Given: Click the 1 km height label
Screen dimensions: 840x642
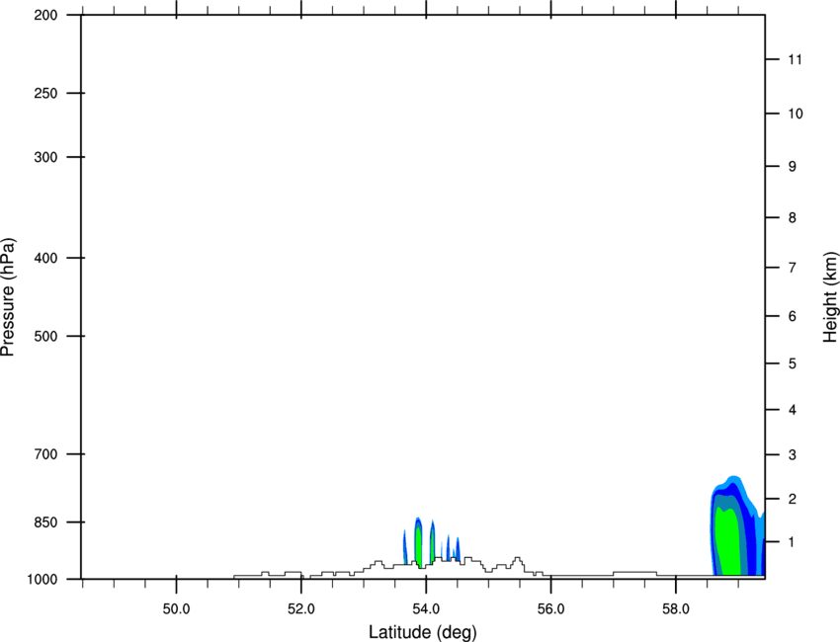Looking at the screenshot, I should click(x=793, y=542).
